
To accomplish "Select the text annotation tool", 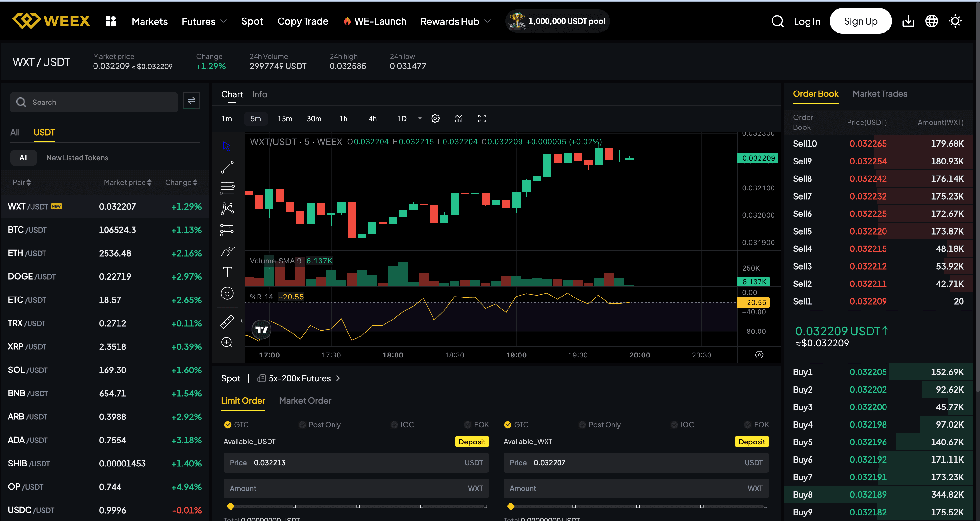I will click(227, 272).
